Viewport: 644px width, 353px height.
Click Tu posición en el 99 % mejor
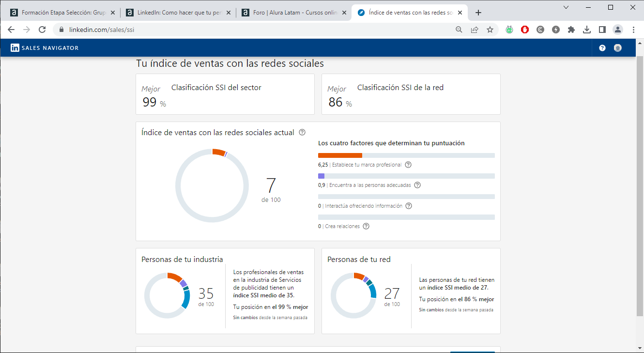pyautogui.click(x=271, y=307)
